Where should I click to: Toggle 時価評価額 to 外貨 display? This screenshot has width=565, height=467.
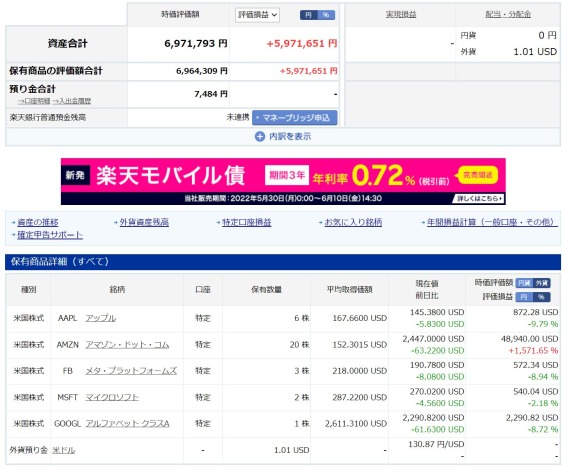542,283
